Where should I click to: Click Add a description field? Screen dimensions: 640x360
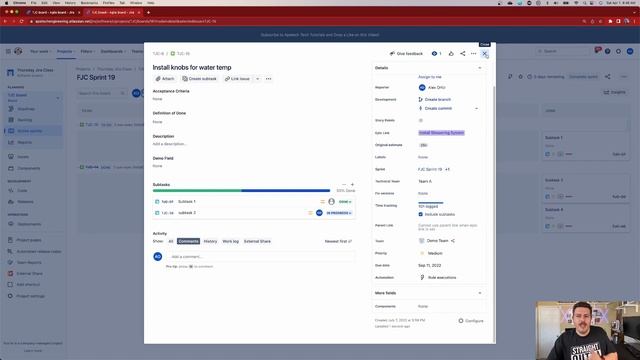[169, 144]
